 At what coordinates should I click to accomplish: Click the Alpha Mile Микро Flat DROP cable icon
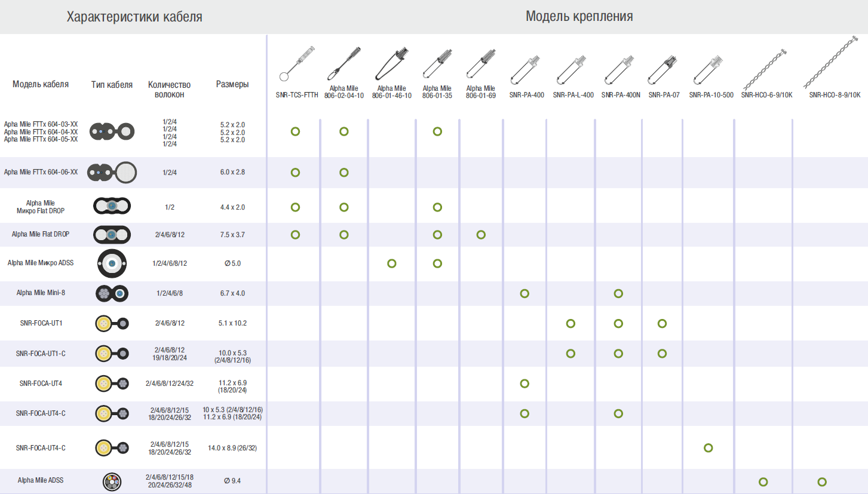[112, 206]
